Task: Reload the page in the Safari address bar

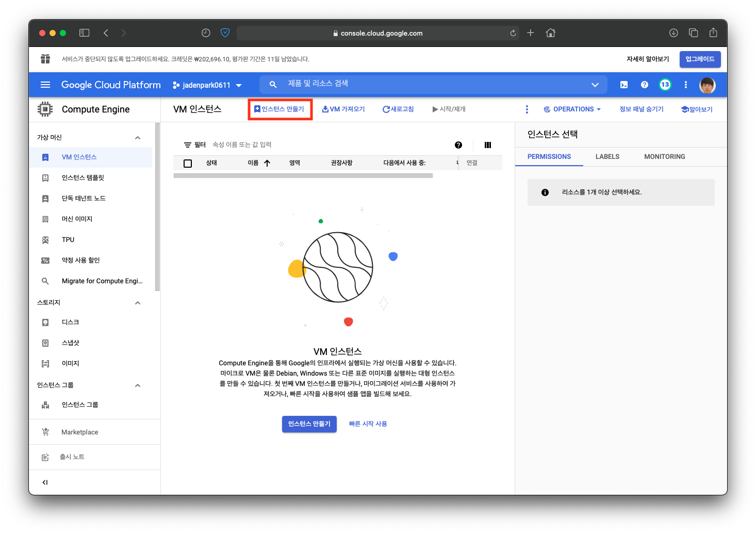Action: tap(513, 33)
